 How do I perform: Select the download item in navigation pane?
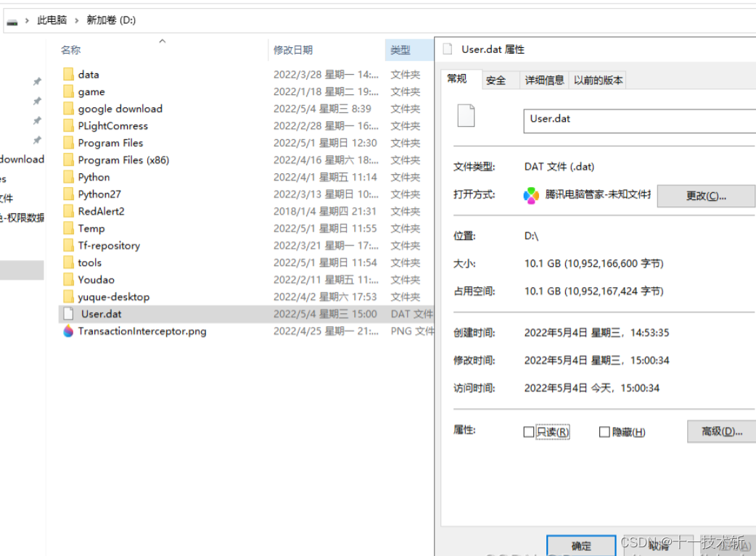click(x=22, y=159)
